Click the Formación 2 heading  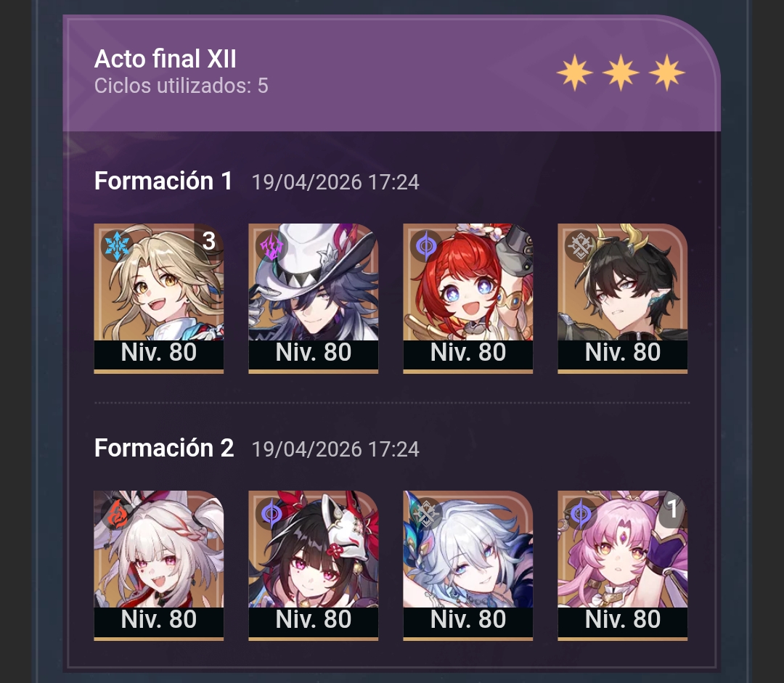pos(164,448)
